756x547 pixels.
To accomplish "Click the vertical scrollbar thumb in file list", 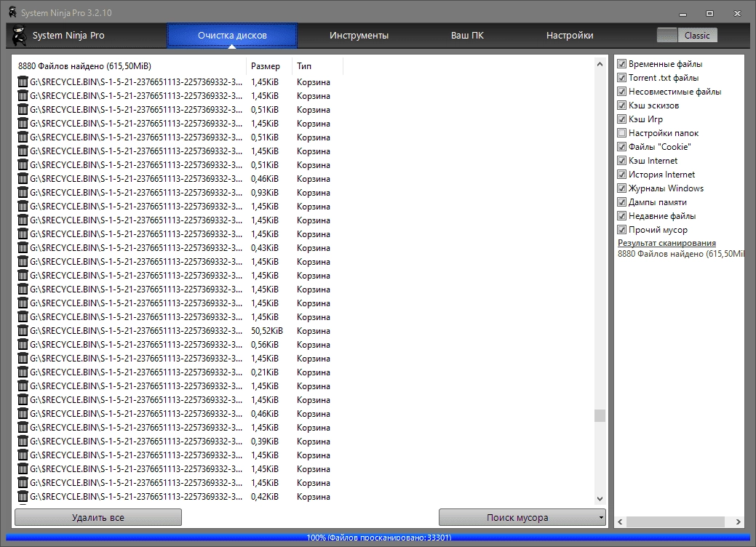I will pyautogui.click(x=600, y=415).
